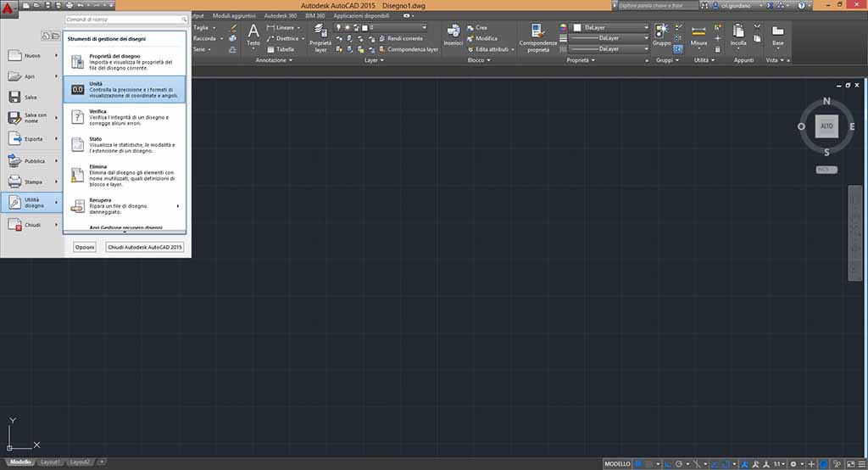Click the Base view tool

tap(778, 35)
